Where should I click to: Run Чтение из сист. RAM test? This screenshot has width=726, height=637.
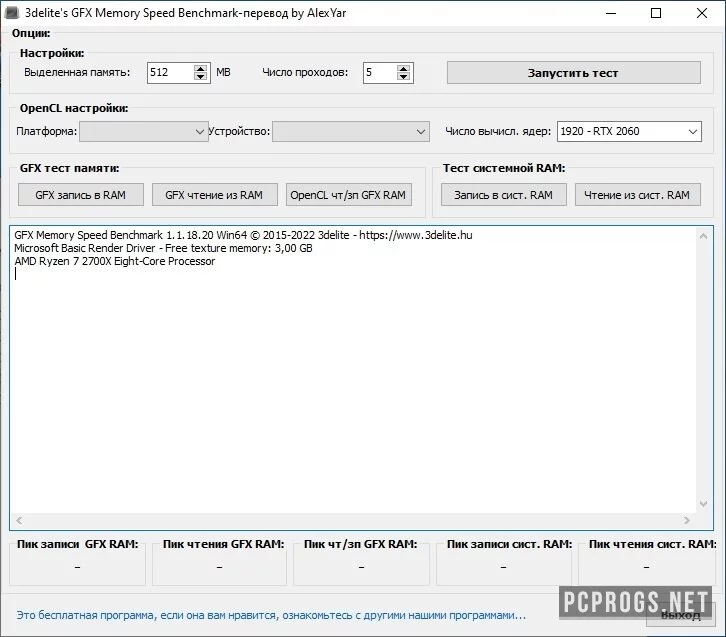637,195
